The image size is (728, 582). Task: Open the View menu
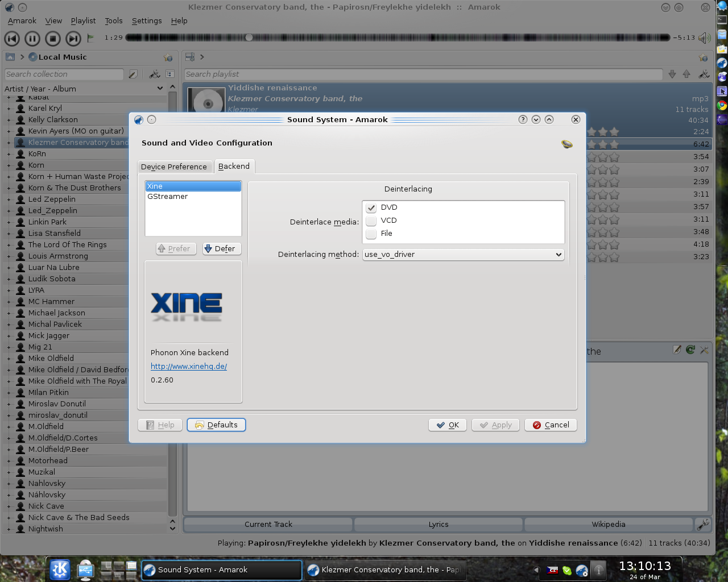coord(53,20)
